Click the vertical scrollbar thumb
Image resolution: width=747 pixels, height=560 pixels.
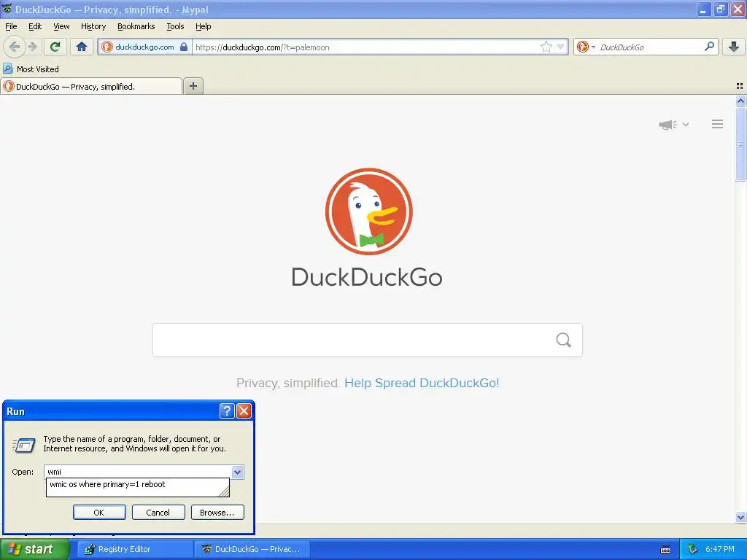point(740,144)
